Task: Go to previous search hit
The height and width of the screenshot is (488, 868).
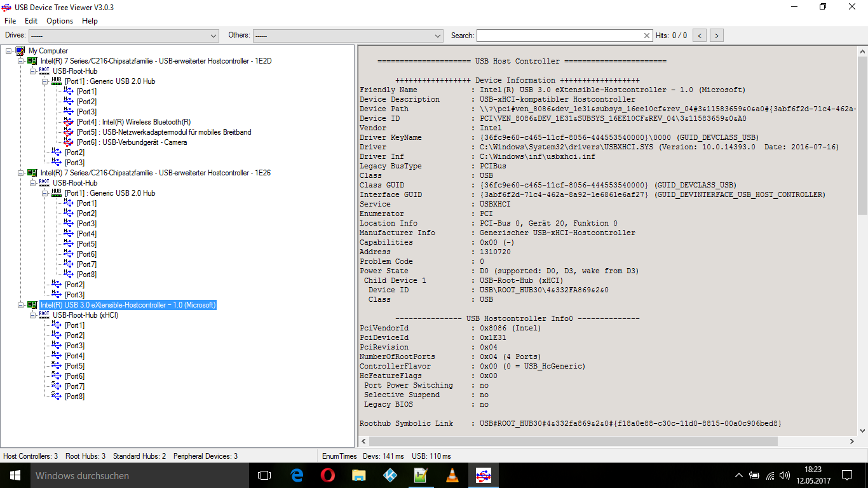Action: (700, 36)
